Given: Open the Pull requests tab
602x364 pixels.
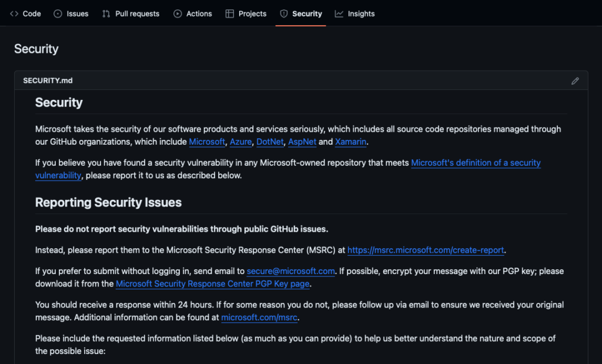Looking at the screenshot, I should click(x=137, y=14).
